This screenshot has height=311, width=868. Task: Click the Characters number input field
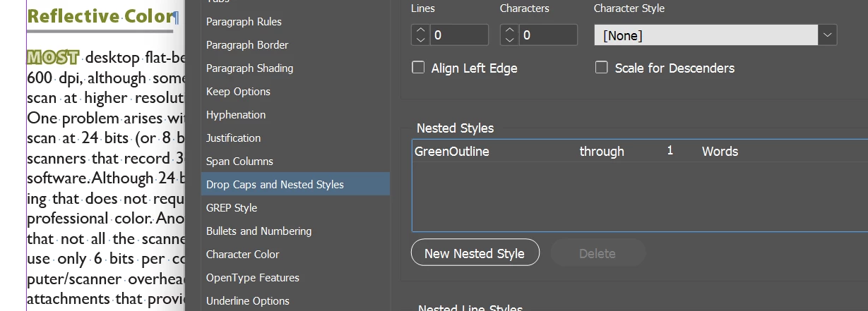(x=548, y=35)
